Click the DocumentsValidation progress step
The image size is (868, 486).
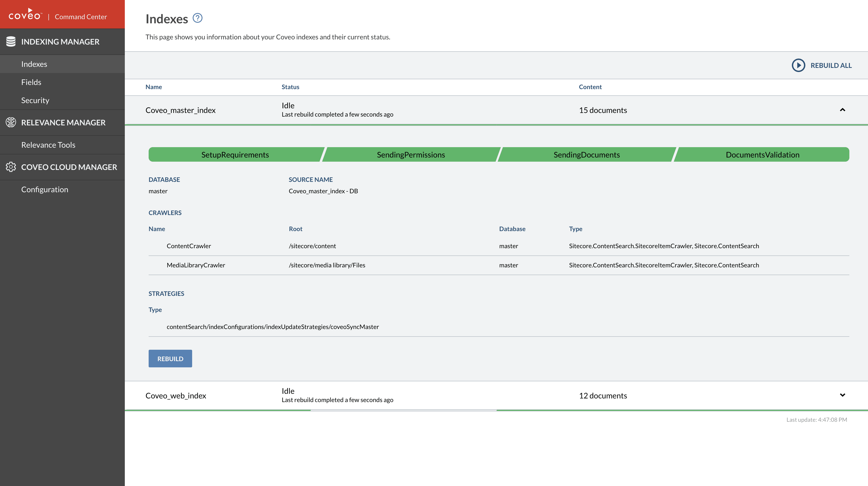pyautogui.click(x=762, y=155)
